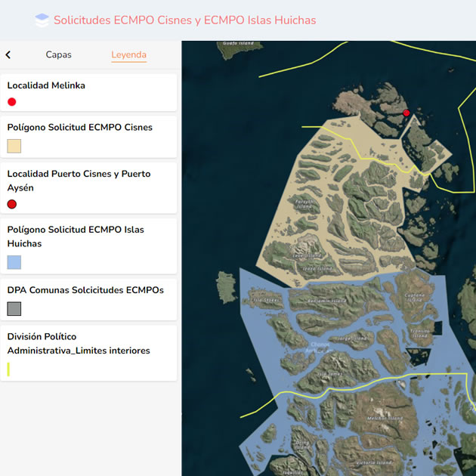
Task: Select the Localidad Melinka legend entry label
Action: pos(46,85)
